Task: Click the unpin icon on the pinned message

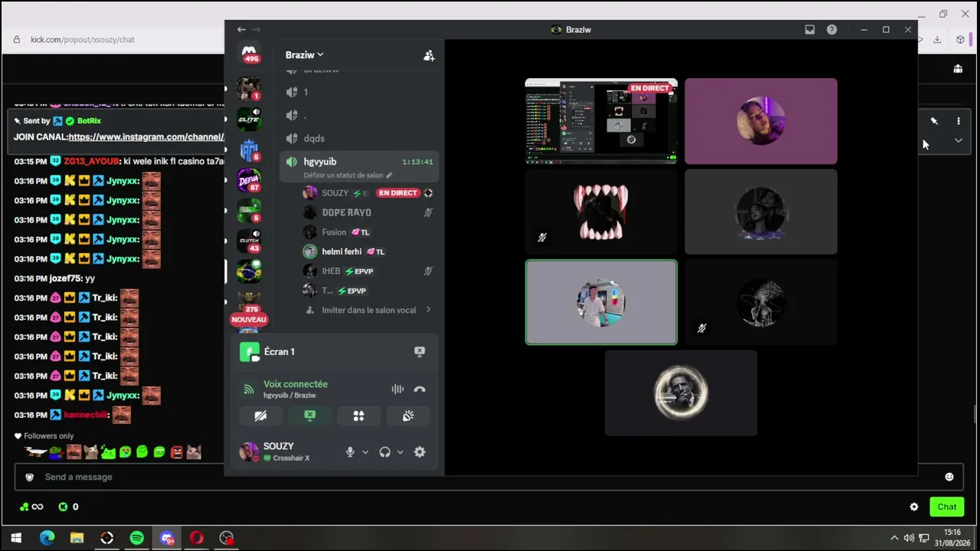Action: click(934, 121)
